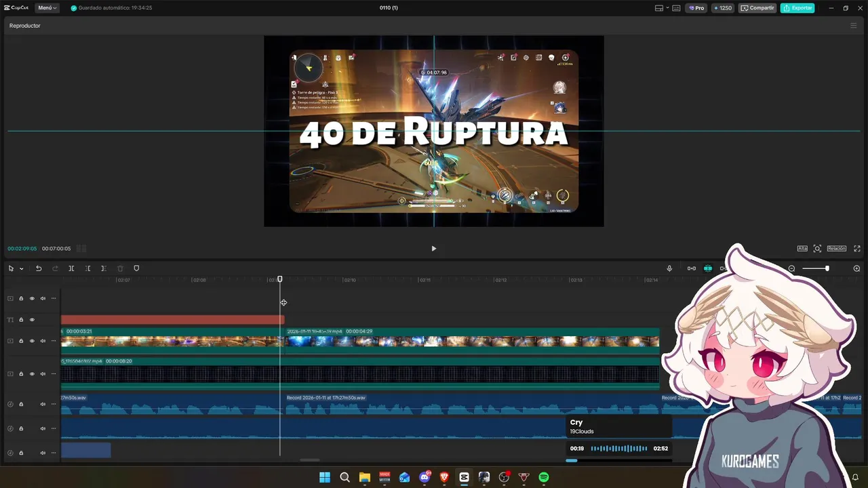
Task: Click the Exportar button
Action: (797, 8)
